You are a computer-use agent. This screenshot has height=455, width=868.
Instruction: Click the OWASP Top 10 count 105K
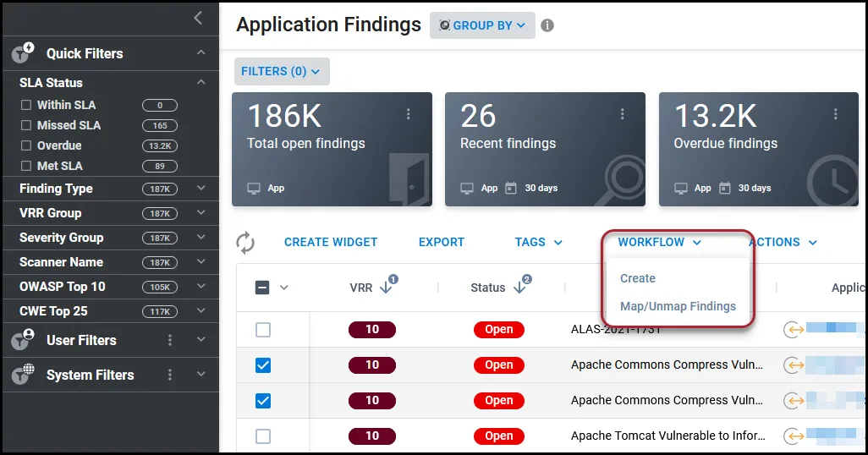point(159,287)
